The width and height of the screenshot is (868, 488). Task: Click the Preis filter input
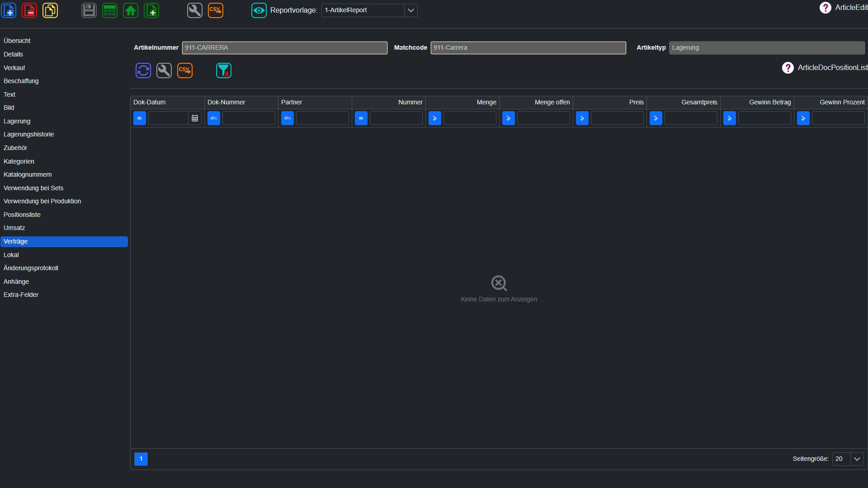pos(617,118)
